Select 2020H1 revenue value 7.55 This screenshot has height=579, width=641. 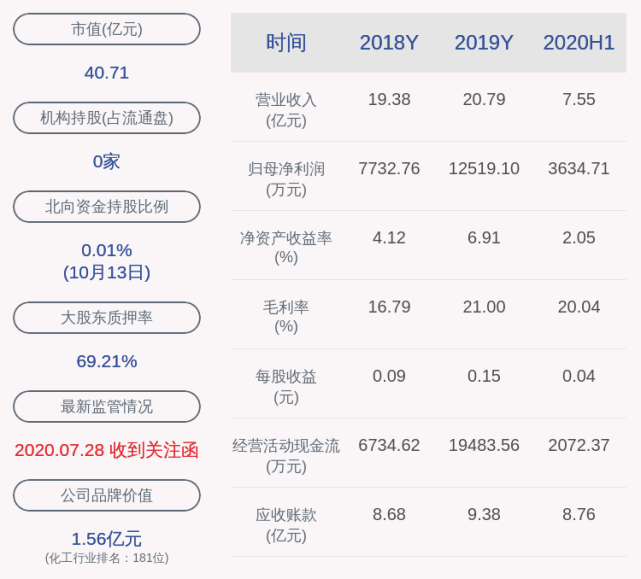(579, 99)
